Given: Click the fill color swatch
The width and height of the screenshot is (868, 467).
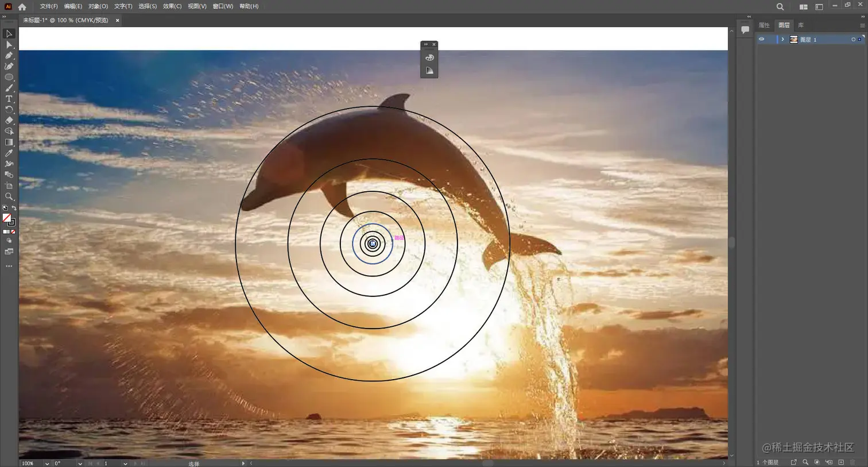Looking at the screenshot, I should (x=6, y=218).
